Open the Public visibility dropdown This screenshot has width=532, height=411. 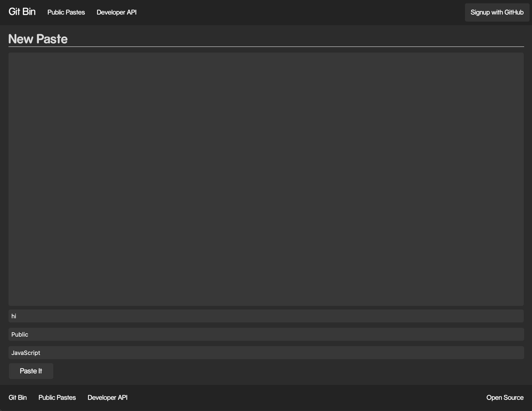click(266, 334)
